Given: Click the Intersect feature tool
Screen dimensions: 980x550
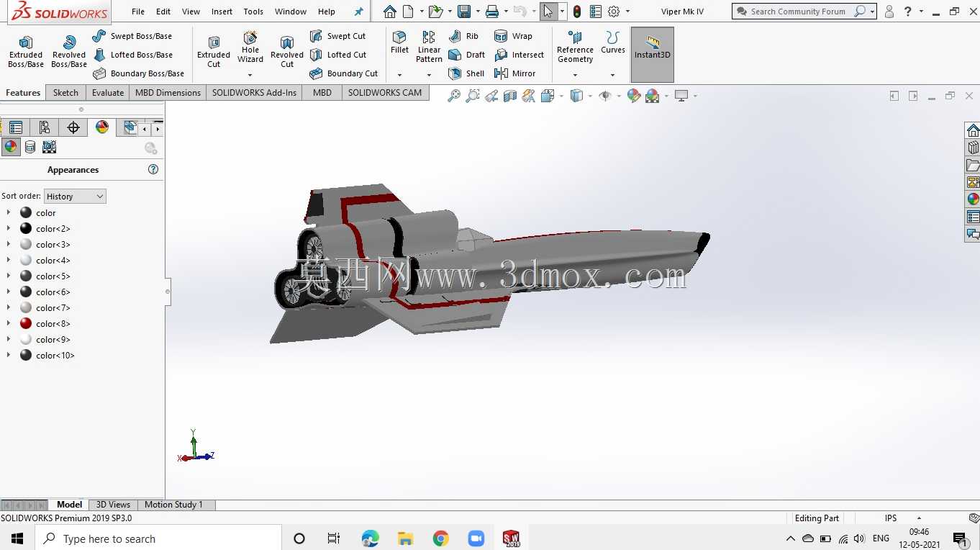Looking at the screenshot, I should 519,55.
